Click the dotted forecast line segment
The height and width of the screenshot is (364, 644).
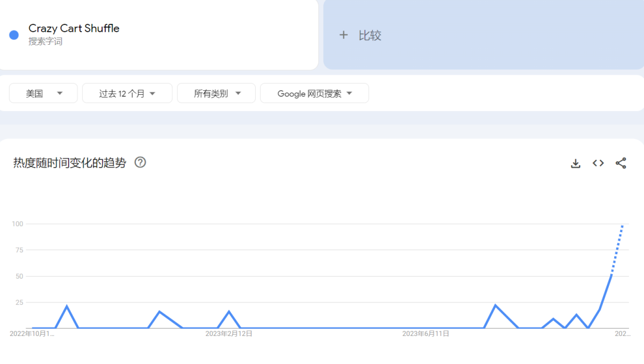tap(617, 249)
